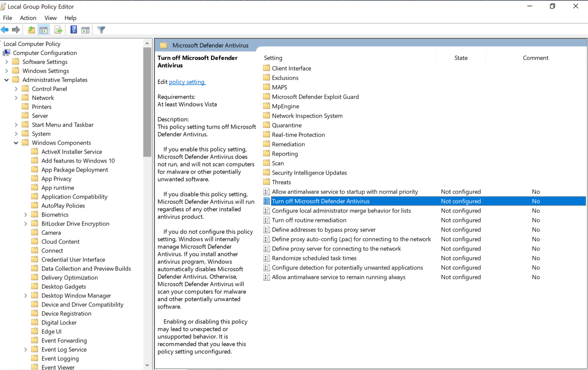Sort by the State column header
Image resolution: width=588 pixels, height=370 pixels.
(461, 57)
